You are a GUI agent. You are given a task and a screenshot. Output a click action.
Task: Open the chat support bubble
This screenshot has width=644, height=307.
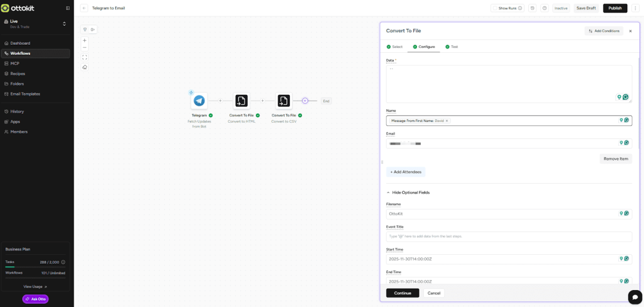(635, 297)
